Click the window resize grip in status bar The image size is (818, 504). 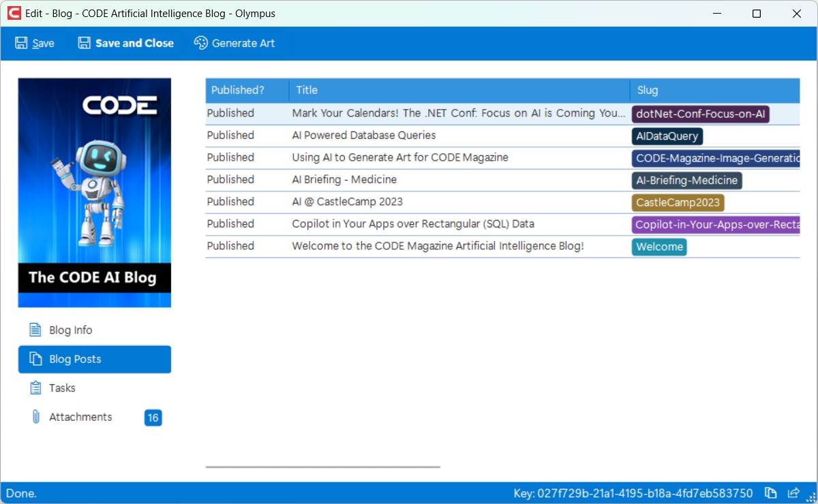tap(811, 497)
